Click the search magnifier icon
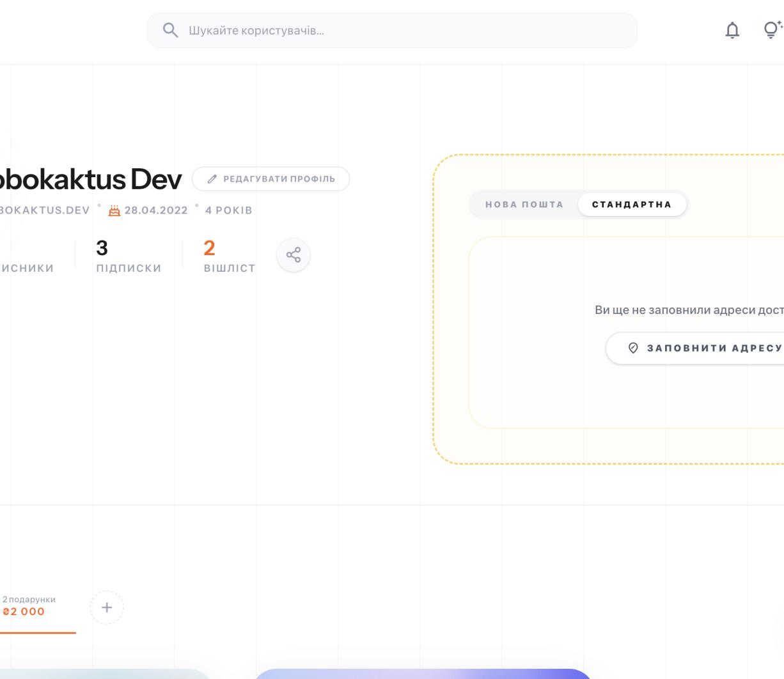 [x=170, y=30]
